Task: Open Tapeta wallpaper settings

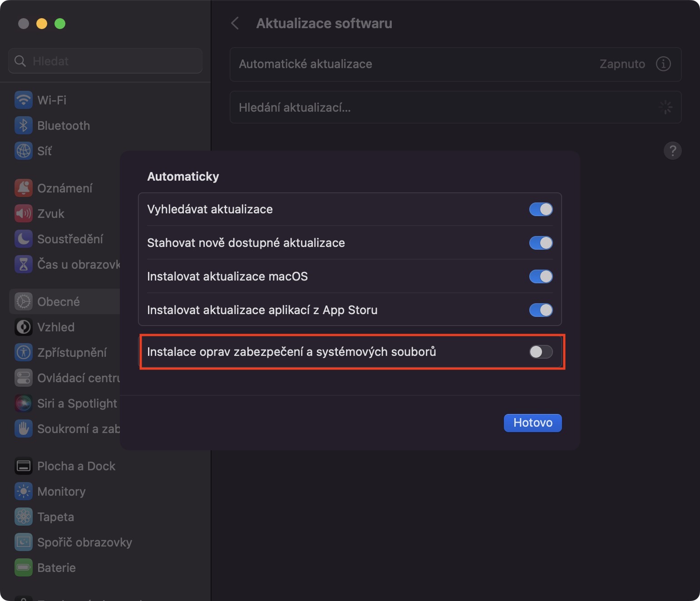Action: (55, 517)
